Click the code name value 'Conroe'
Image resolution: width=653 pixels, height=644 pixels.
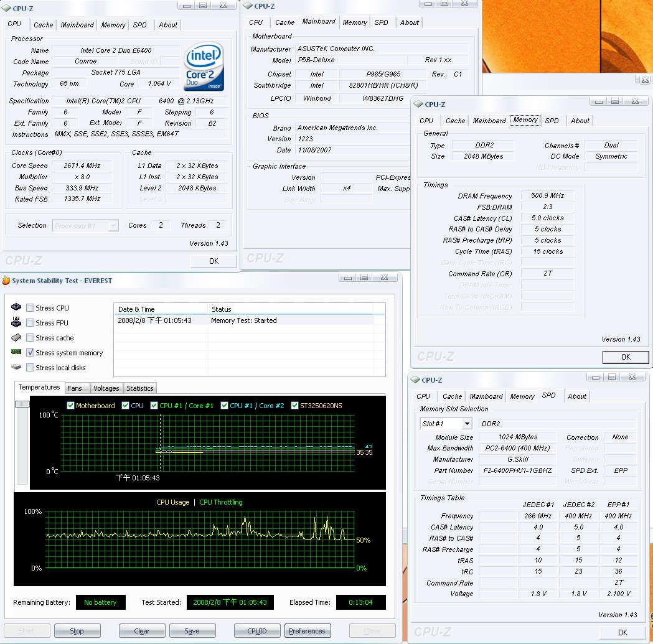click(x=85, y=61)
